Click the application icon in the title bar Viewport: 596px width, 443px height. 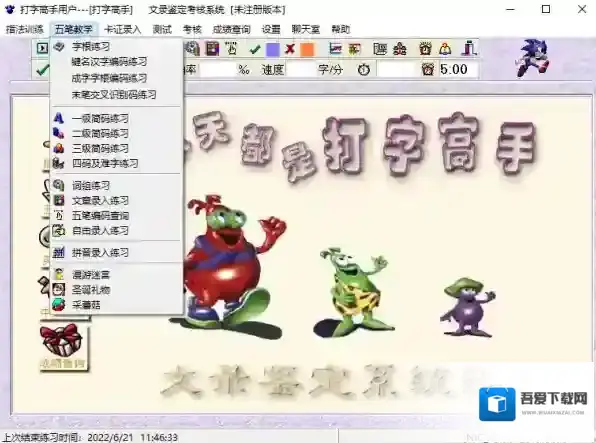9,9
